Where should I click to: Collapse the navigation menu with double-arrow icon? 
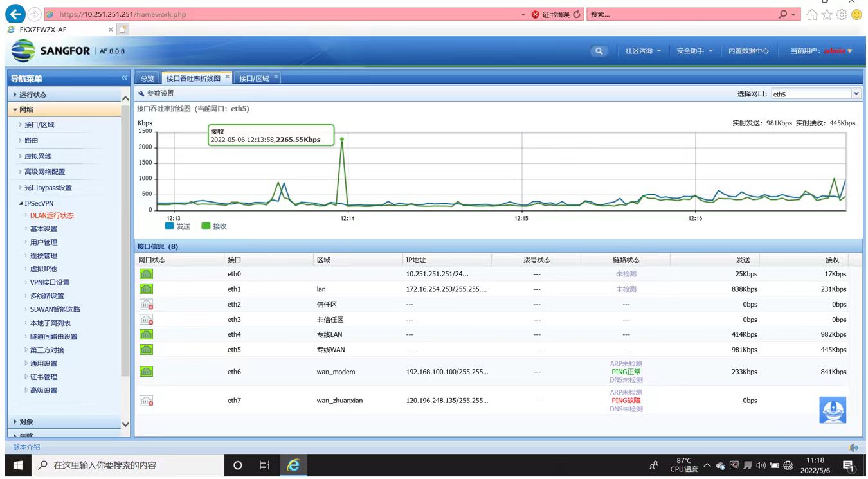pyautogui.click(x=124, y=78)
